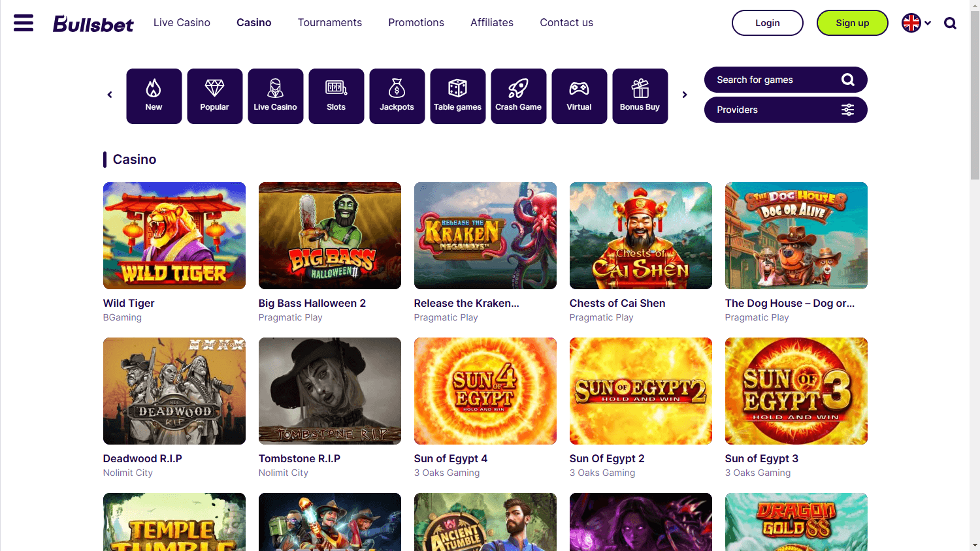Click the Search for games field
Image resolution: width=980 pixels, height=551 pixels.
point(786,80)
